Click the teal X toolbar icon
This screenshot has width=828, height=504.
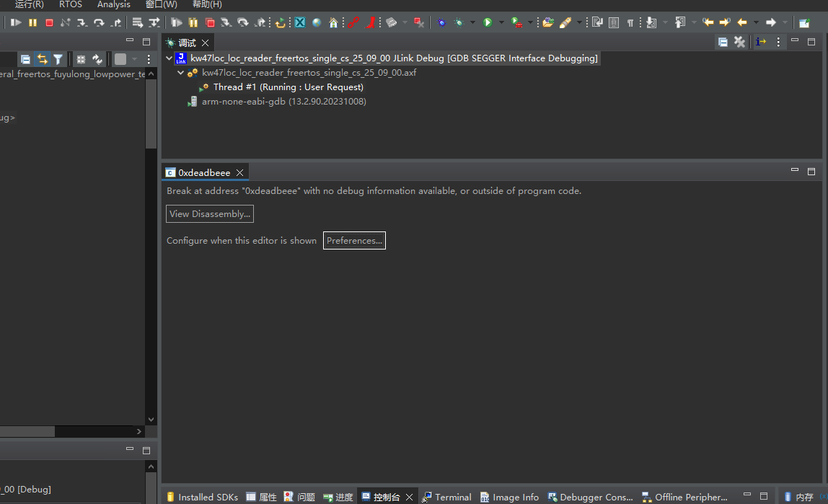[300, 22]
